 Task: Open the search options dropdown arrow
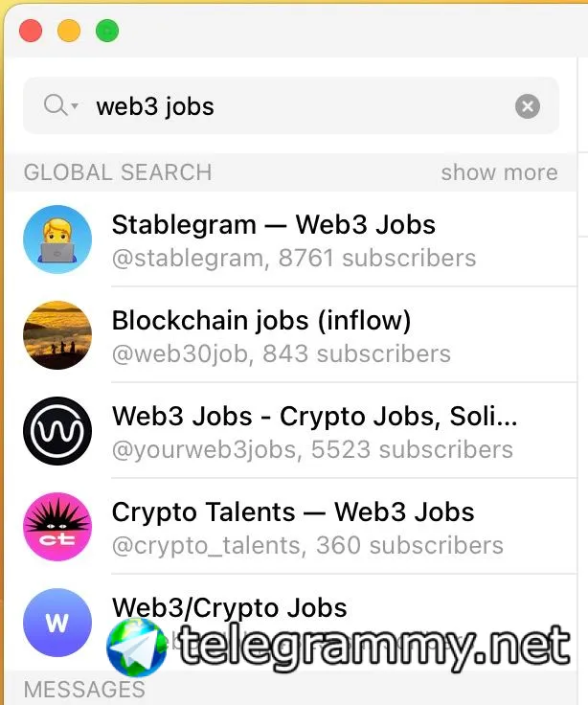75,105
